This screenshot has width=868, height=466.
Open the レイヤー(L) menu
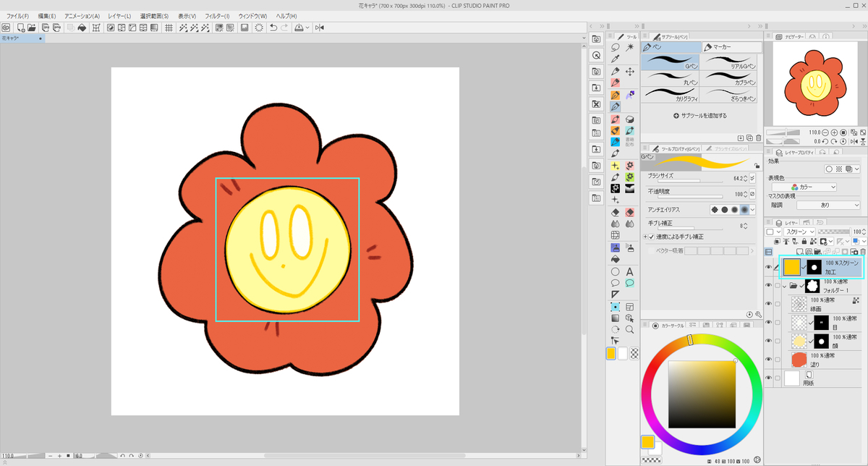pos(119,16)
